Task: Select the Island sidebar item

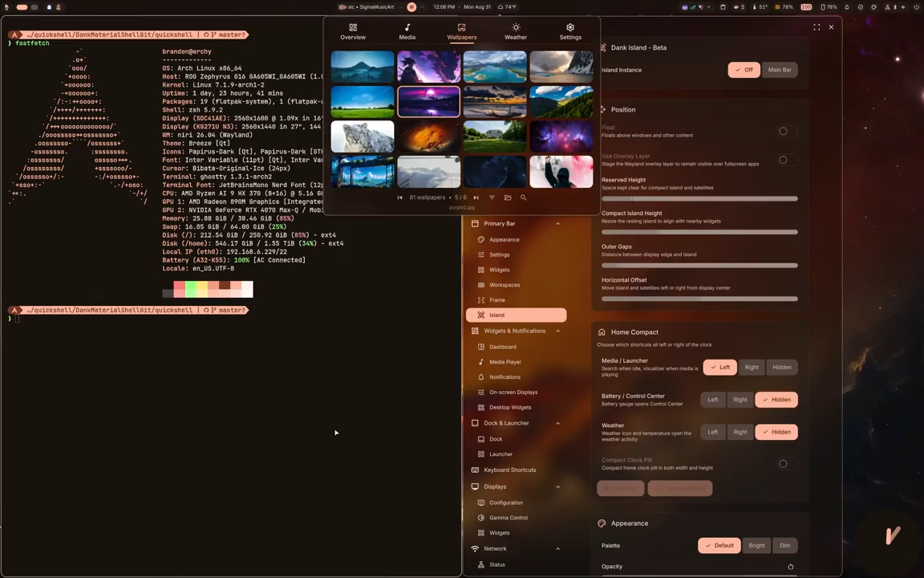Action: click(517, 315)
